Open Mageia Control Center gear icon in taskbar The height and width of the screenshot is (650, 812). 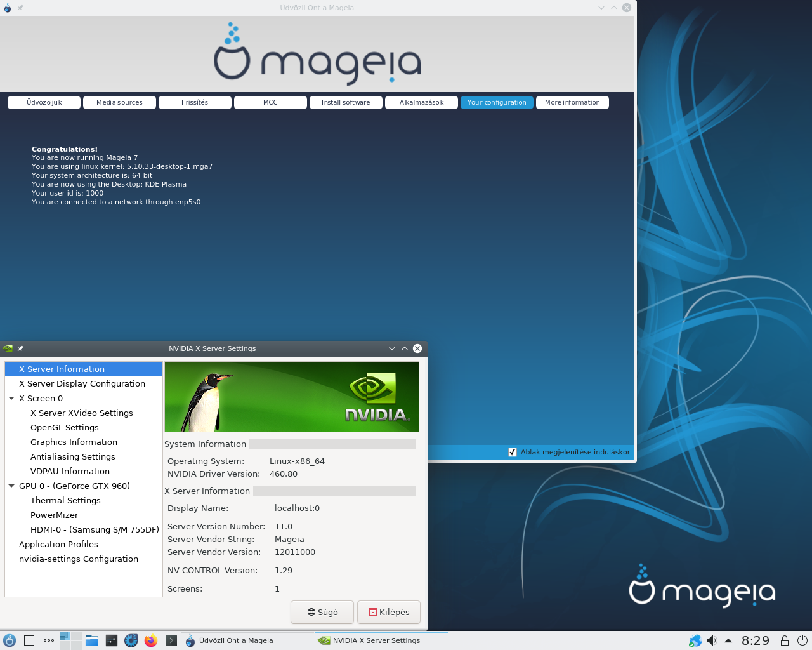click(131, 640)
